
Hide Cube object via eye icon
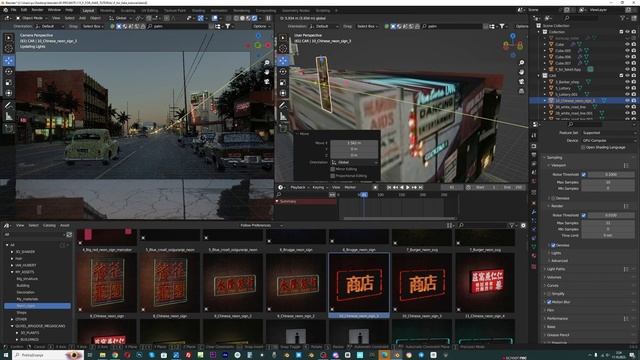(x=627, y=44)
